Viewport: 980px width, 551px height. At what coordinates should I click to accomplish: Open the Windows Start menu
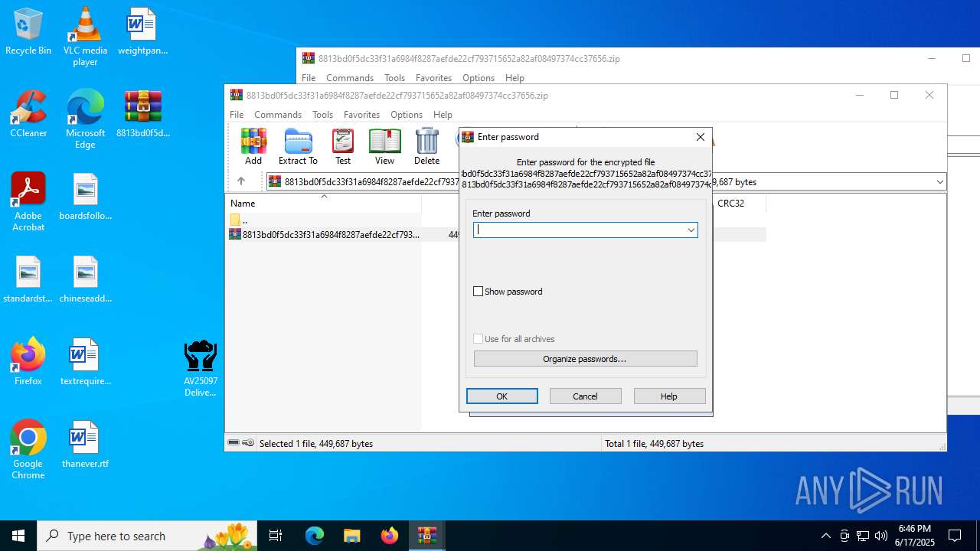click(x=18, y=536)
